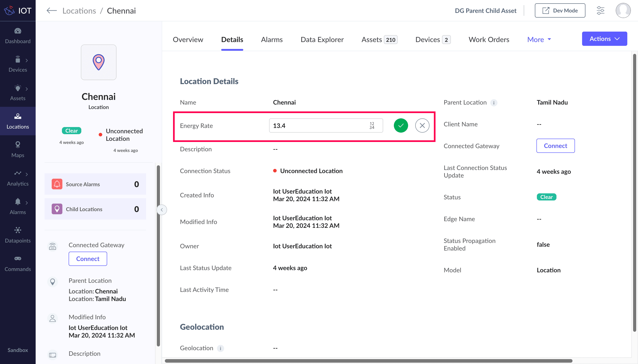Click the horizontal scrollbar at the bottom
This screenshot has width=638, height=364.
coord(368,361)
